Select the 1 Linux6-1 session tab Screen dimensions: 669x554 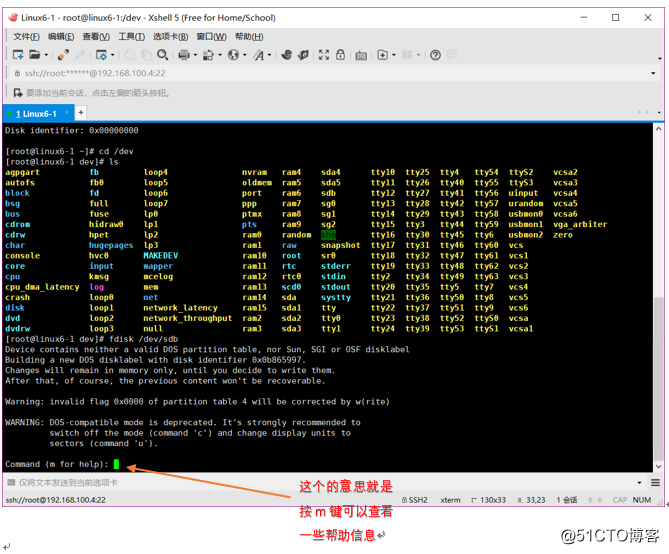[x=36, y=114]
